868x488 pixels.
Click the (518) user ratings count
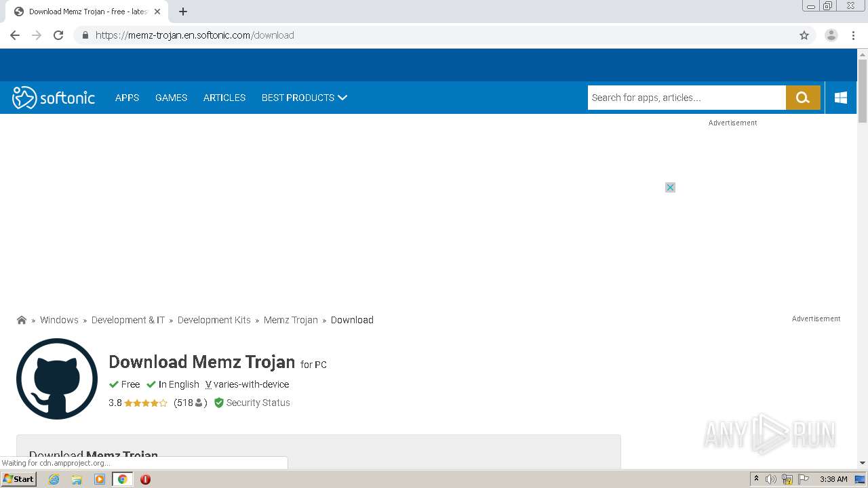click(x=191, y=403)
